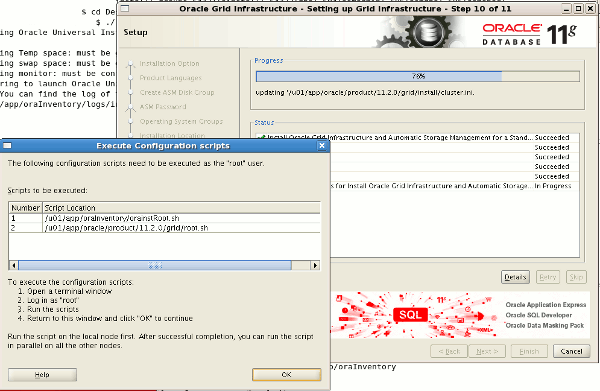The width and height of the screenshot is (600, 391).
Task: Click the Back button in the installer
Action: pyautogui.click(x=449, y=351)
